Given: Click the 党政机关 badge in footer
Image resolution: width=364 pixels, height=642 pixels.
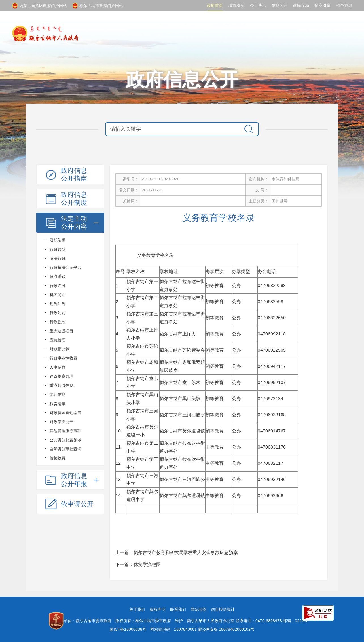Looking at the screenshot, I should pyautogui.click(x=56, y=621).
